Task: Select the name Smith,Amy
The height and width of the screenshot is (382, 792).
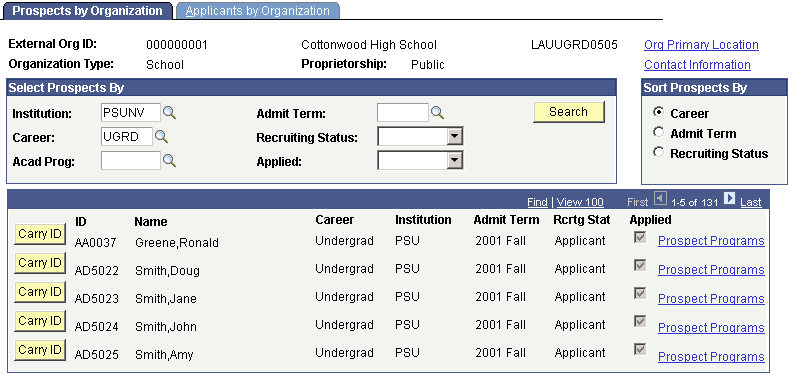Action: click(x=164, y=355)
